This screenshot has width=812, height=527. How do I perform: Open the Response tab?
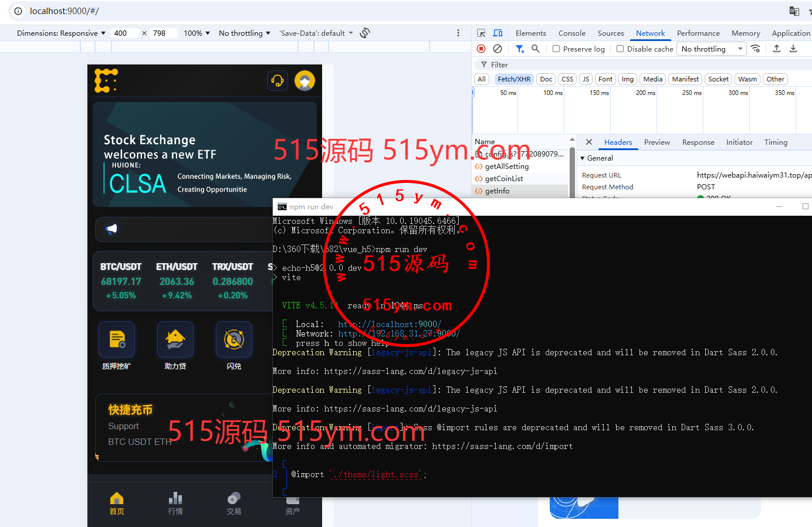[x=698, y=142]
